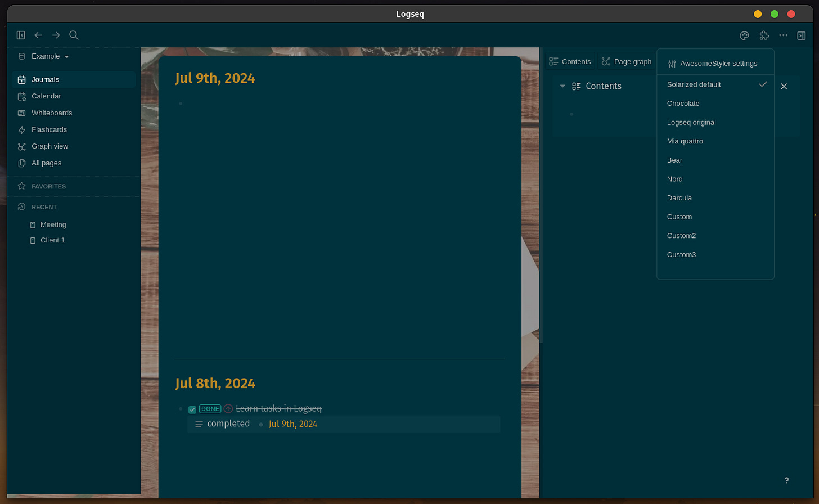This screenshot has width=819, height=504.
Task: Select the Custom3 theme
Action: coord(715,255)
